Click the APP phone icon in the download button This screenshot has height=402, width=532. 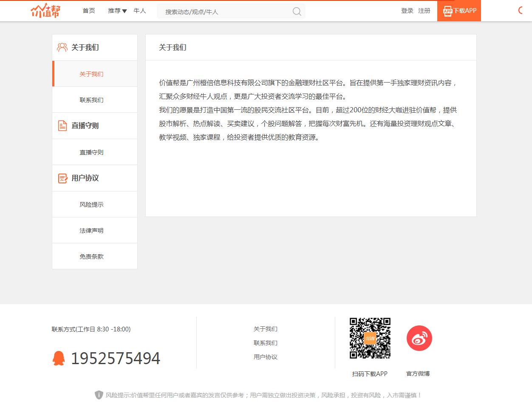(447, 11)
